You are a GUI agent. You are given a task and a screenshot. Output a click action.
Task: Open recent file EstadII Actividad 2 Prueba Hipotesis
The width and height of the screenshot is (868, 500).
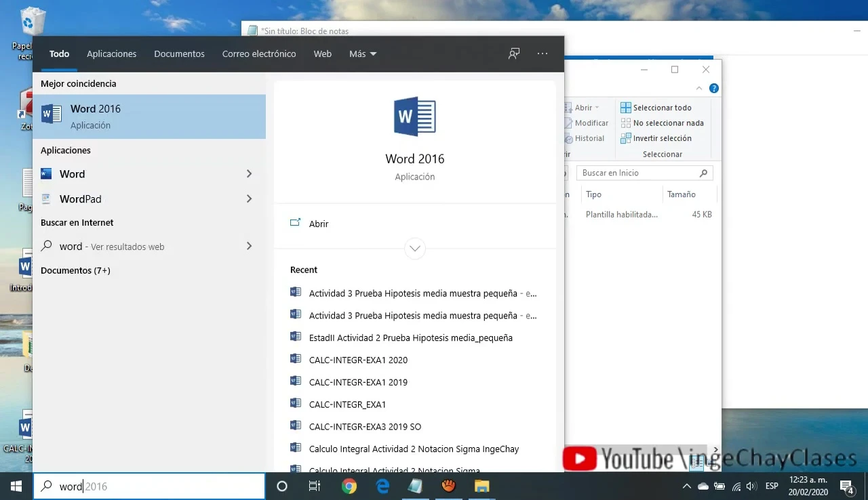point(410,337)
